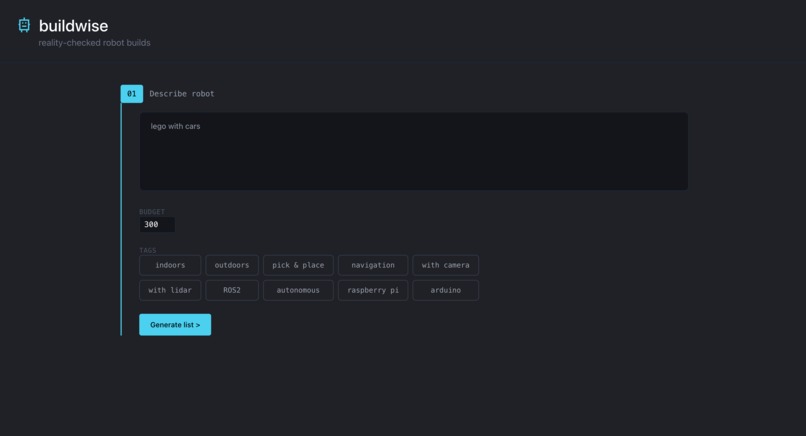Click the TAGS label
Image resolution: width=806 pixels, height=436 pixels.
148,250
